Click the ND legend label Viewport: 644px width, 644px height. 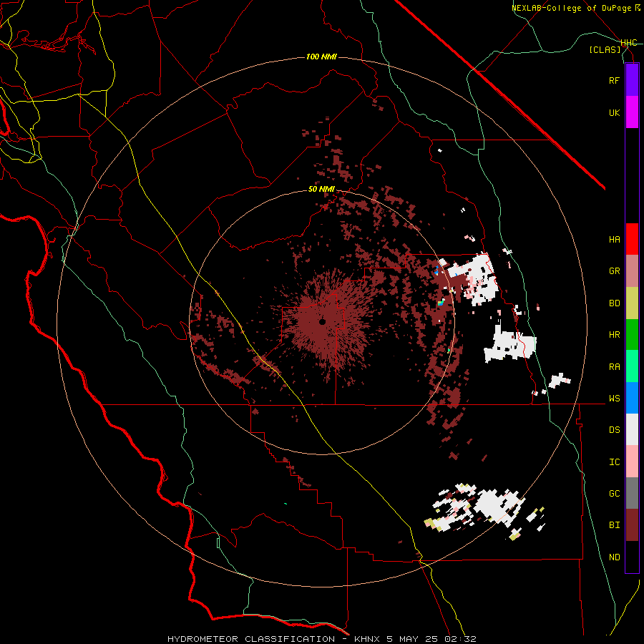[x=614, y=557]
